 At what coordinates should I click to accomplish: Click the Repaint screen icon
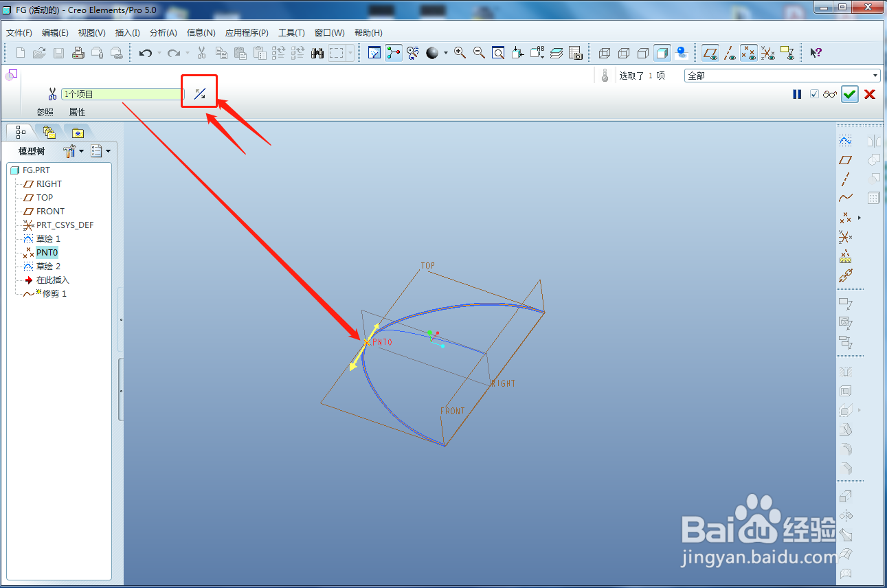[x=374, y=53]
